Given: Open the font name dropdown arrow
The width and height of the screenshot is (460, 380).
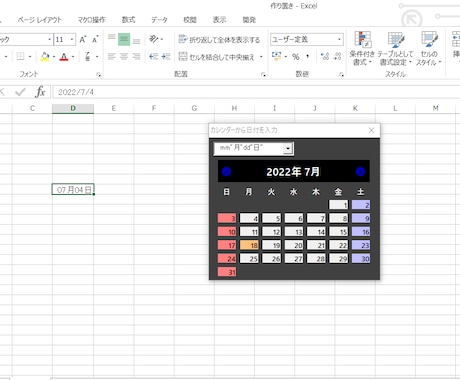Looking at the screenshot, I should pos(49,39).
